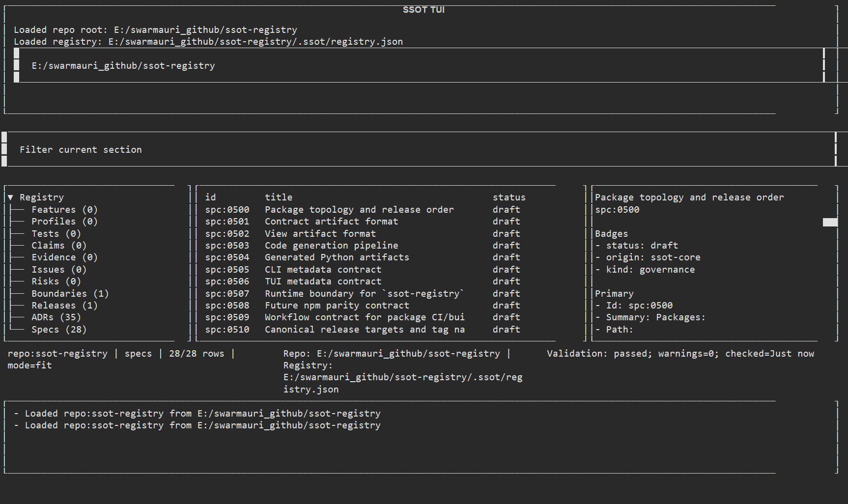Click the mode=fit status indicator
Screen dimensions: 848x504
pos(29,365)
